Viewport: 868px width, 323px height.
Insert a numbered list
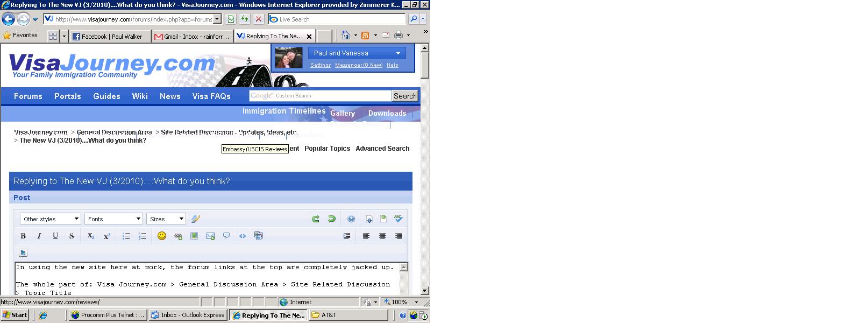143,236
